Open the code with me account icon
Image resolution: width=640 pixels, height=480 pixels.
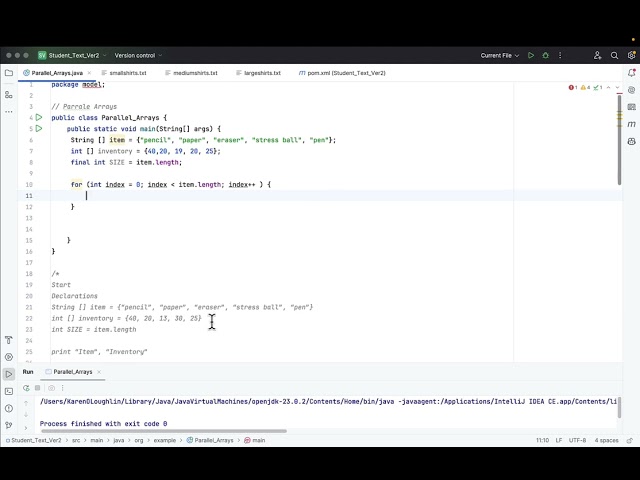click(x=598, y=56)
